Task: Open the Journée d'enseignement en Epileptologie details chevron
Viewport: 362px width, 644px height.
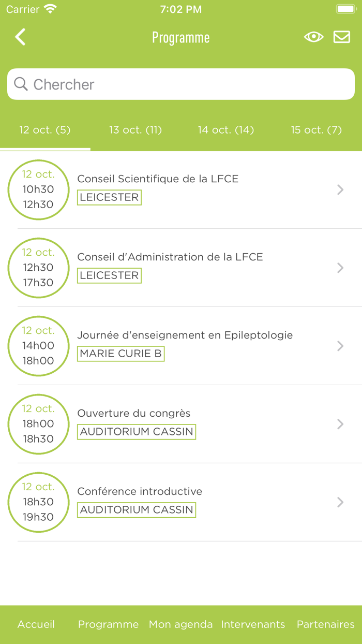Action: pos(340,346)
